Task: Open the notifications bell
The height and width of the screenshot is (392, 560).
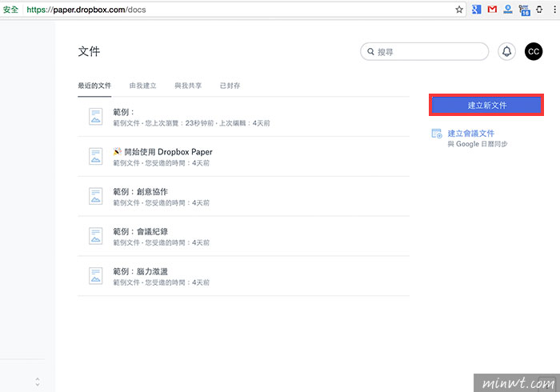Action: 506,52
